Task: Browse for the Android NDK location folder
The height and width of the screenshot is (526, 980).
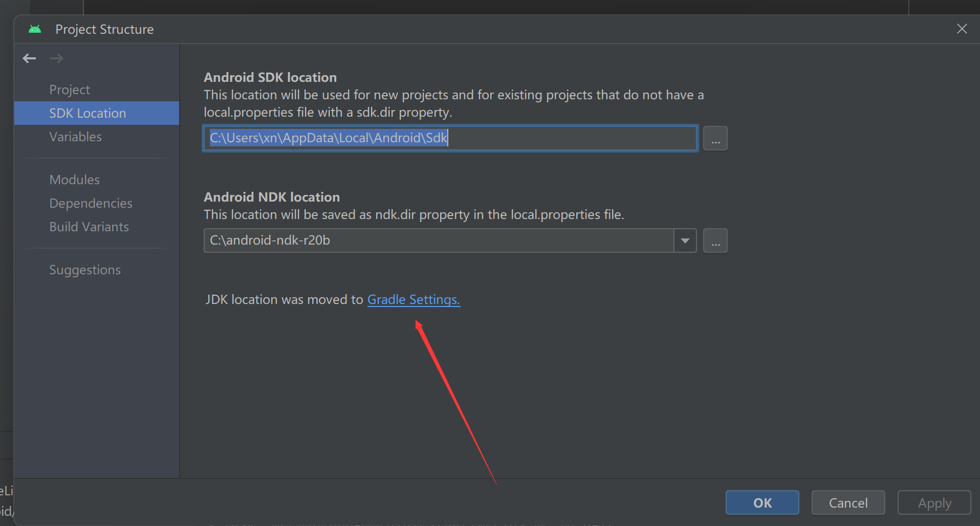Action: (x=715, y=240)
